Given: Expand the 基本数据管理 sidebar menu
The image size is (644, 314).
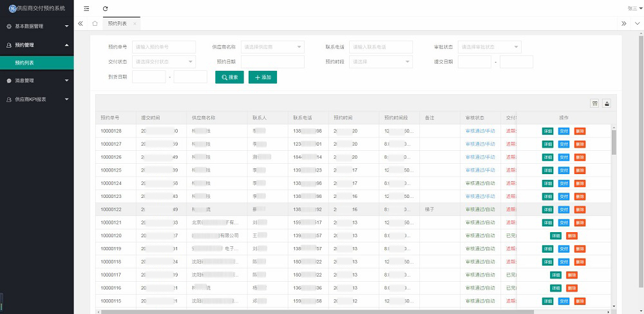Looking at the screenshot, I should click(37, 26).
